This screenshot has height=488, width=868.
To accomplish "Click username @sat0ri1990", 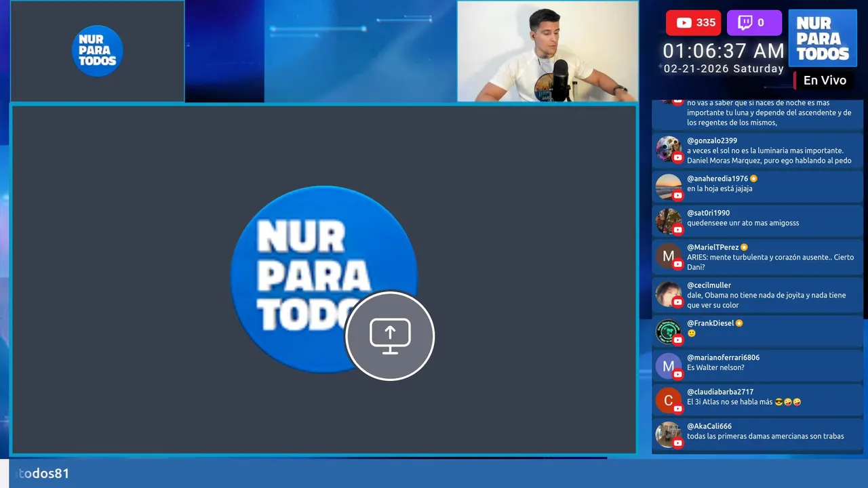I will coord(709,213).
